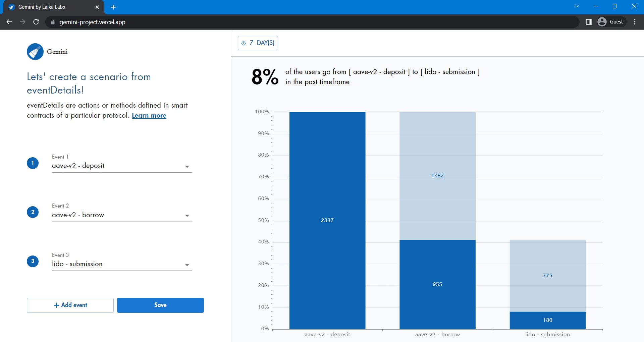Click the browser forward arrow

[x=22, y=22]
